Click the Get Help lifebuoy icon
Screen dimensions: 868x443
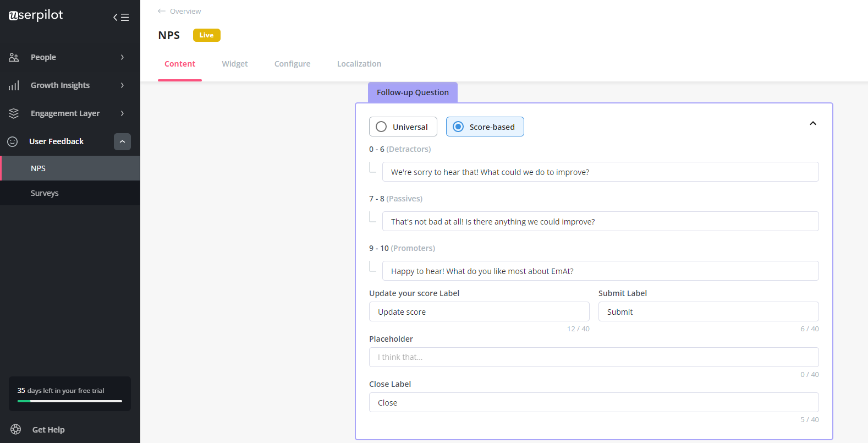16,429
